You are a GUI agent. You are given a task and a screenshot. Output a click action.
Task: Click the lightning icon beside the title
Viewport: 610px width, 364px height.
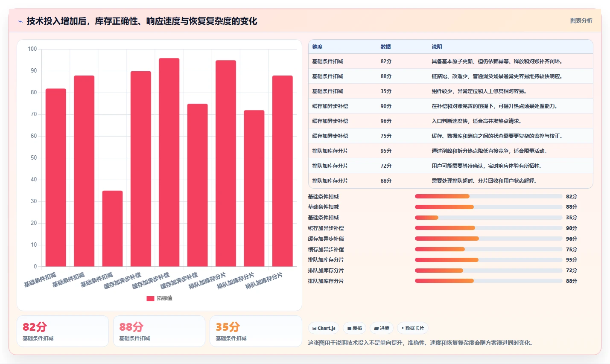tap(20, 21)
